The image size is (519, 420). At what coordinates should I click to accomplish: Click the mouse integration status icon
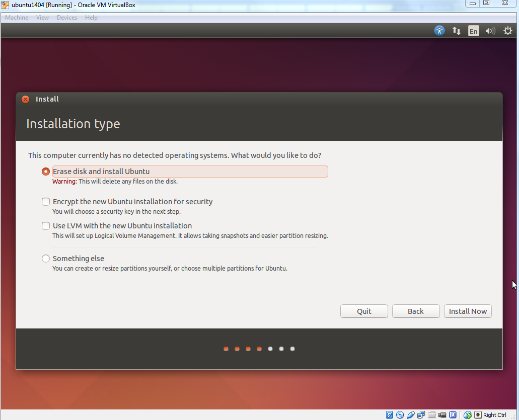468,415
